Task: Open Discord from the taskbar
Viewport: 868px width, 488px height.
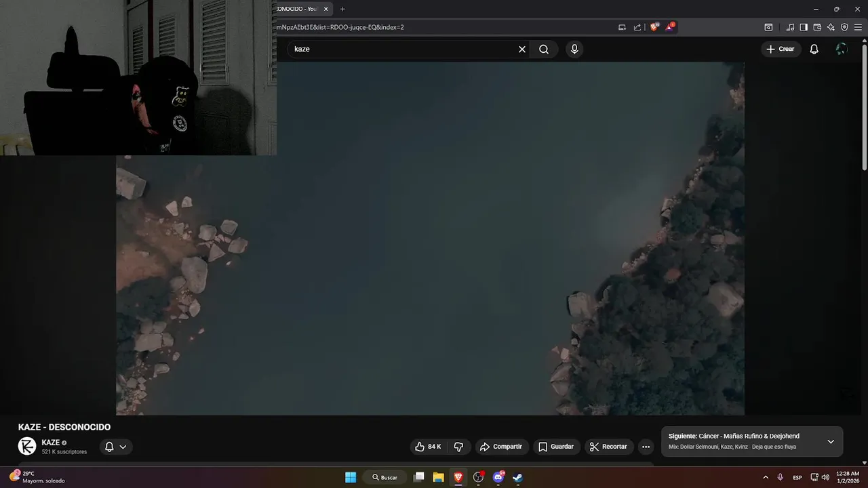Action: pos(498,477)
